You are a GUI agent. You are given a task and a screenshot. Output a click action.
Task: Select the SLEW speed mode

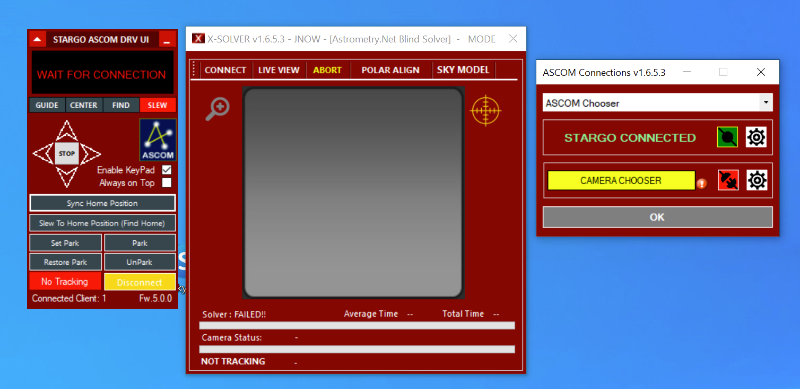point(158,105)
